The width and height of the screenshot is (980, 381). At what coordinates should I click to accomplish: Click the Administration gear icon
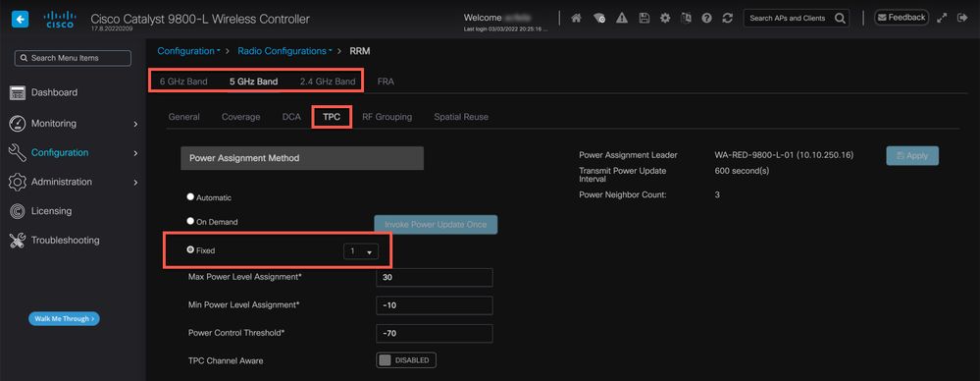(18, 182)
